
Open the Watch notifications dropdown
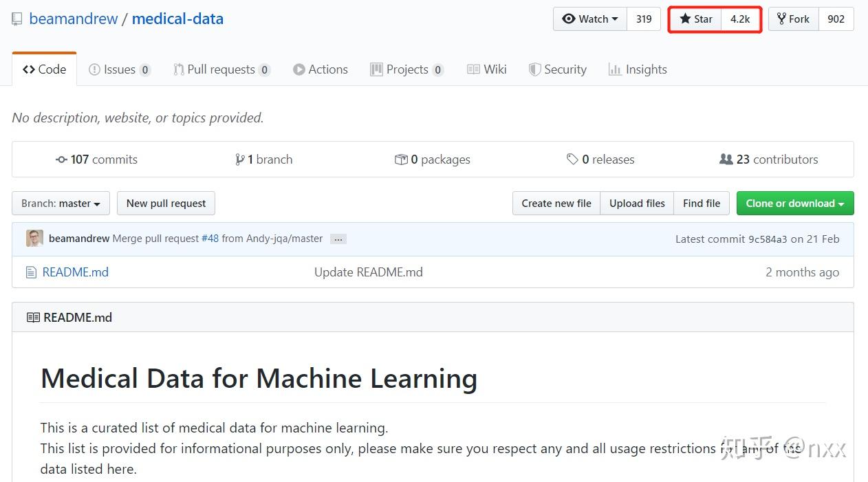590,19
